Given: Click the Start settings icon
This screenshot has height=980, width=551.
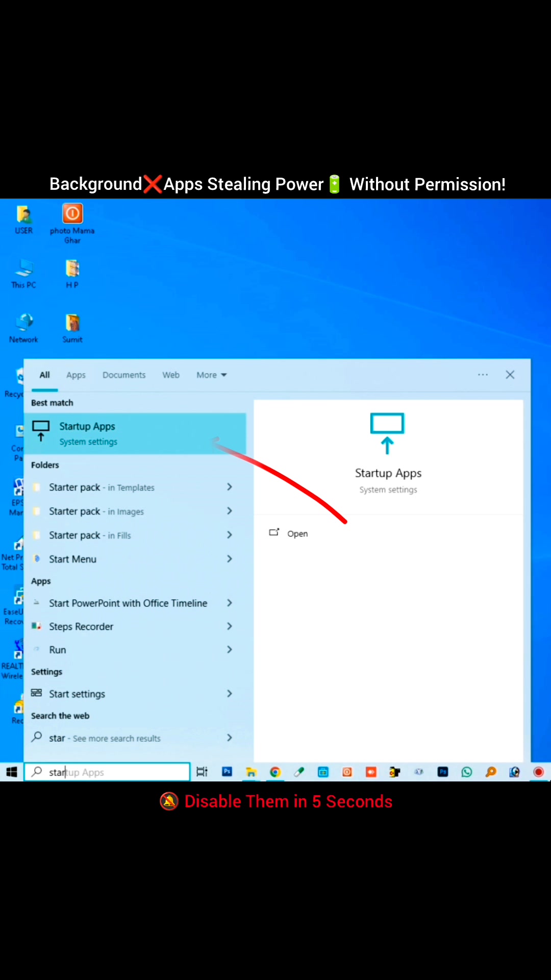Looking at the screenshot, I should (36, 693).
